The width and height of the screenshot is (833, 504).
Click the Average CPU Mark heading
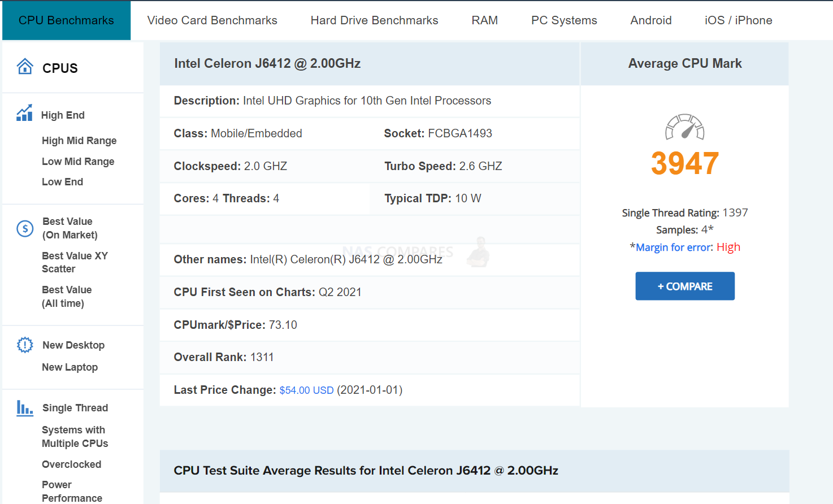[x=685, y=63]
